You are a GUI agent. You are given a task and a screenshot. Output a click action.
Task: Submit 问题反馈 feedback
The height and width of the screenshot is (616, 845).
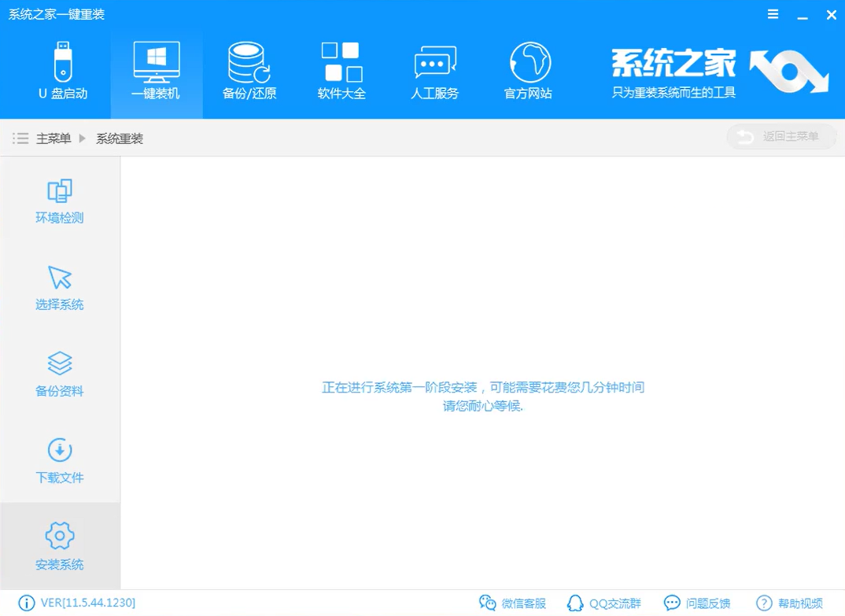pyautogui.click(x=699, y=603)
